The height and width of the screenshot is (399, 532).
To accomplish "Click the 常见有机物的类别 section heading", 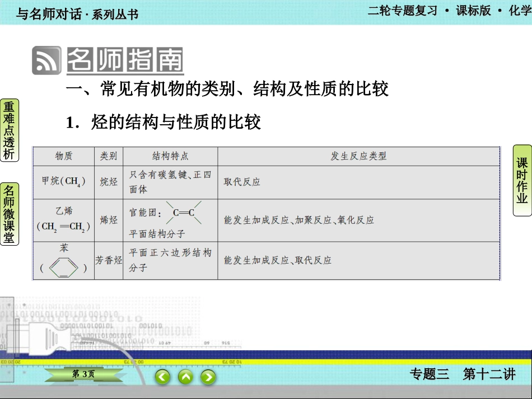I will [227, 89].
